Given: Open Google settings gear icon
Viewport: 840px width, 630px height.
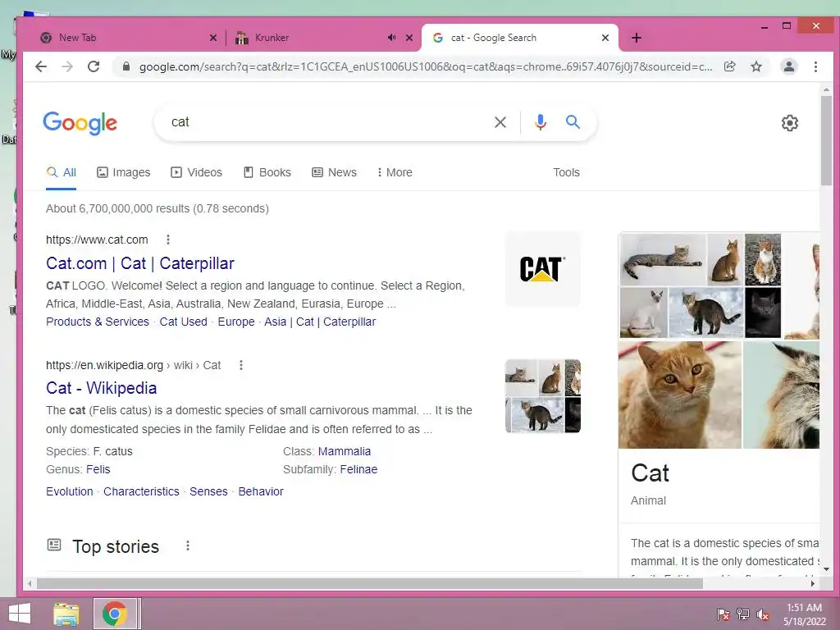Looking at the screenshot, I should [790, 123].
